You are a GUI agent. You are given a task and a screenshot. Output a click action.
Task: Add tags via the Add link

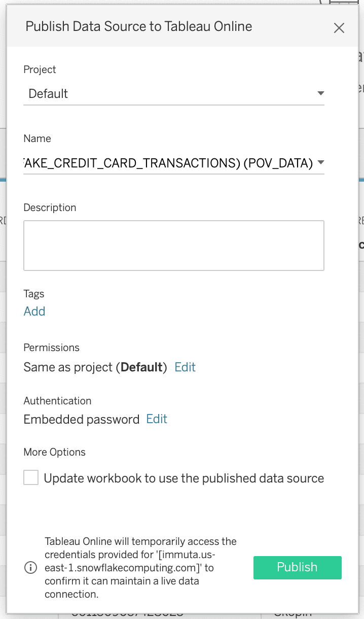click(x=34, y=311)
